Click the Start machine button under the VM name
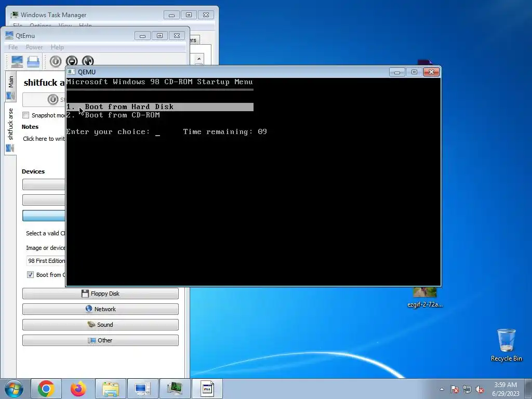Screen dimensions: 532x399 click(44, 99)
